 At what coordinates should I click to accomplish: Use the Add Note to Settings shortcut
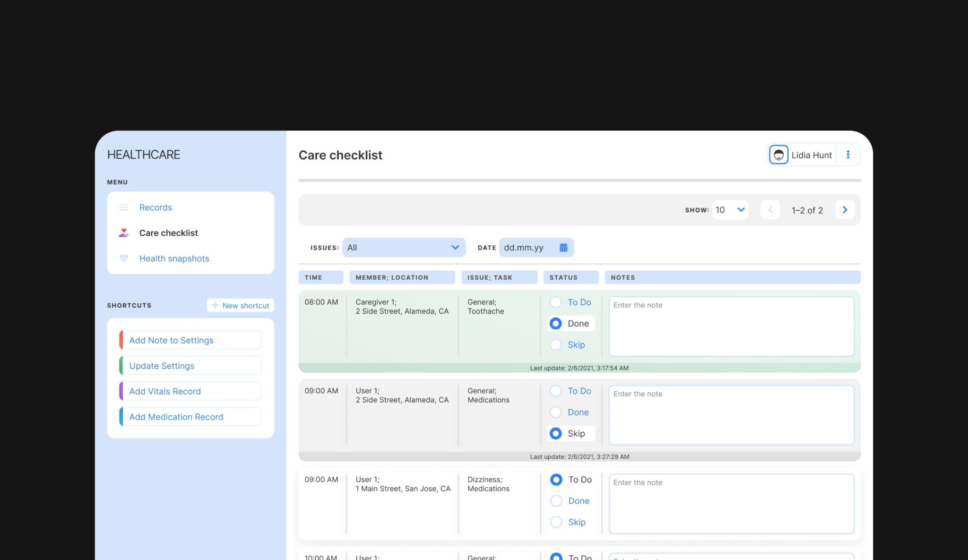coord(190,340)
